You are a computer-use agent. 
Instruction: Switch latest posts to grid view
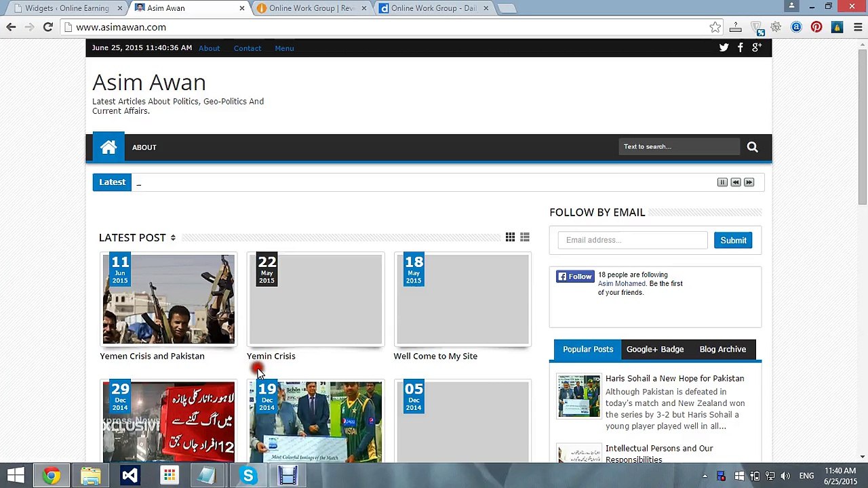point(510,237)
